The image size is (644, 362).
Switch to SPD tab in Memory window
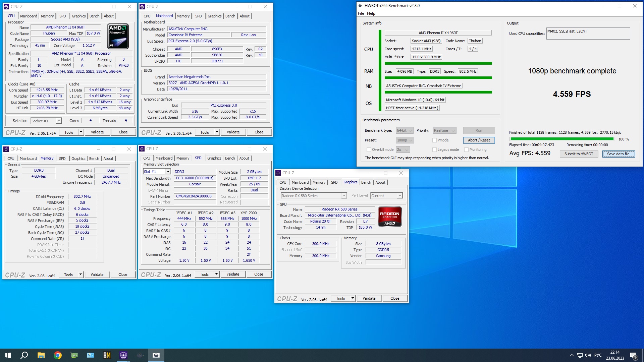(x=62, y=159)
